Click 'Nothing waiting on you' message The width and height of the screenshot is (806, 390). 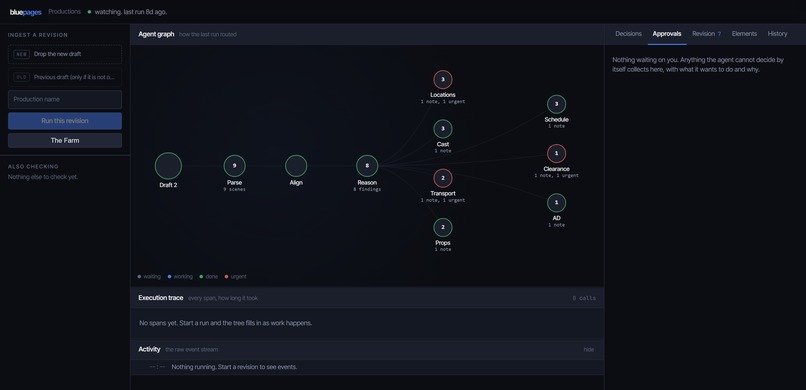(x=698, y=65)
